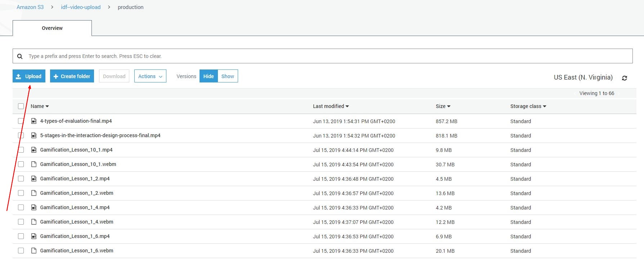
Task: Click file icon of 5-stages-in-the-interaction-design-process-final.mp4
Action: point(34,135)
